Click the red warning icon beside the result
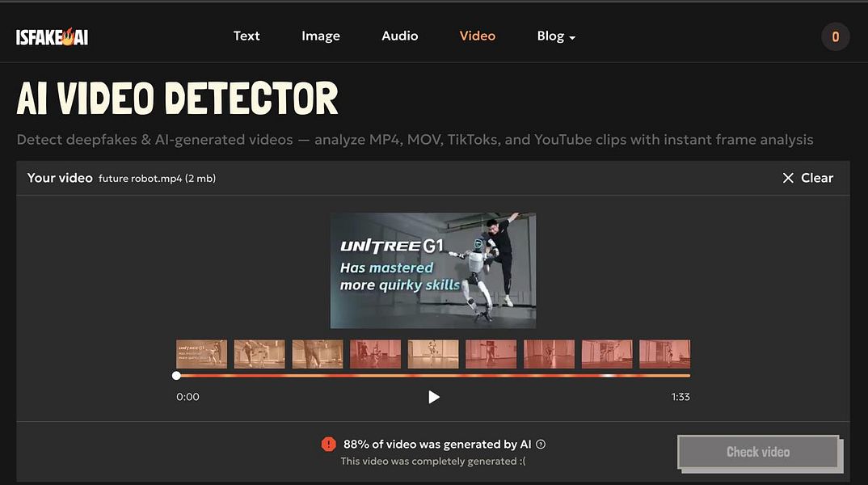868x485 pixels. [x=328, y=444]
